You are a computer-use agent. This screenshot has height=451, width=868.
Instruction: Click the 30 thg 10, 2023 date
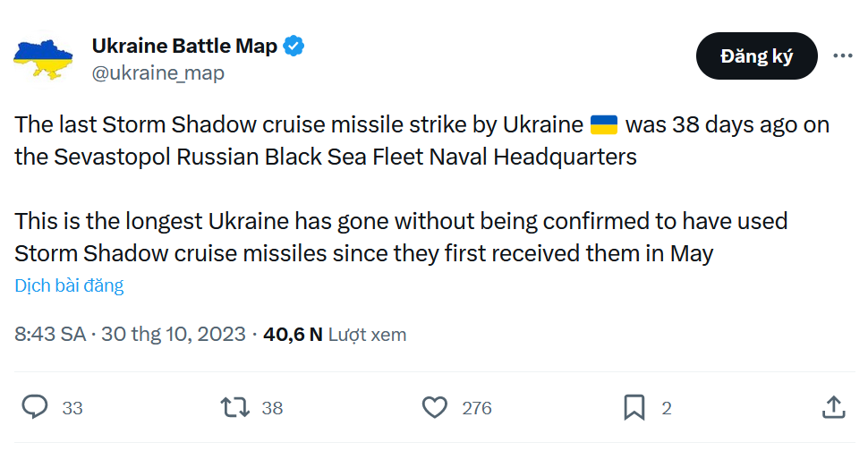click(x=174, y=335)
